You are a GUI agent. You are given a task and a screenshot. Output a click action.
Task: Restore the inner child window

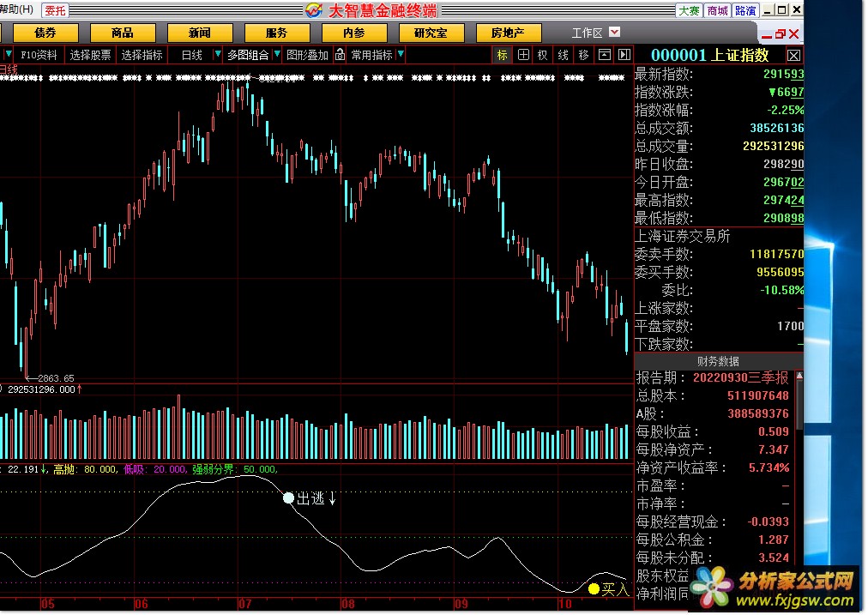point(780,33)
